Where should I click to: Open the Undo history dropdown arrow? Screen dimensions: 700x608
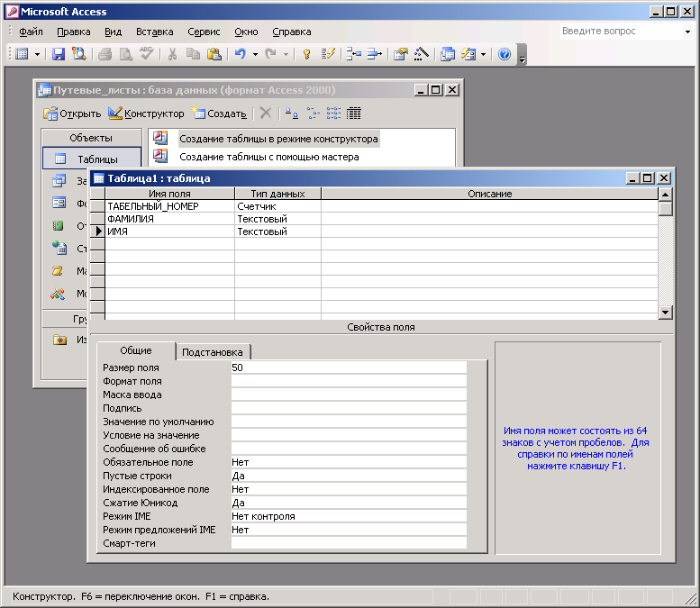tap(255, 54)
